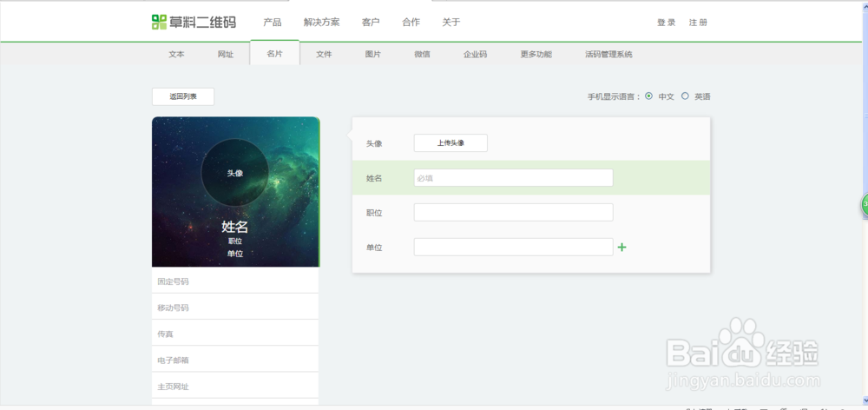Image resolution: width=868 pixels, height=410 pixels.
Task: Open the 合作 menu
Action: (x=411, y=23)
